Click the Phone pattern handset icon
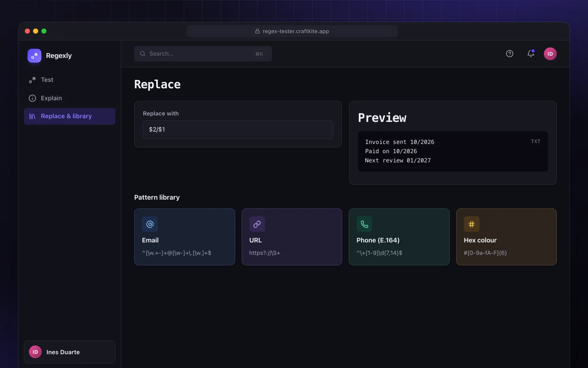Viewport: 588px width, 368px height. pos(364,224)
